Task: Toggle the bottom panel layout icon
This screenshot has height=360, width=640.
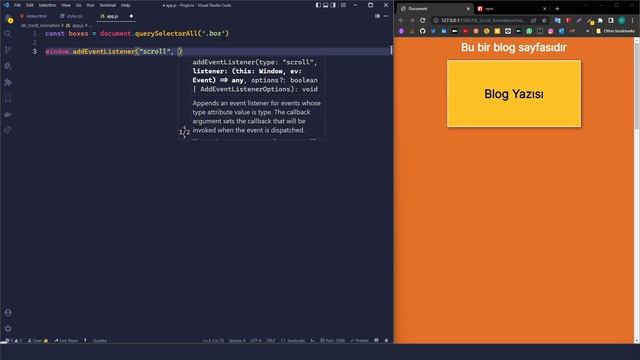Action: pyautogui.click(x=326, y=5)
